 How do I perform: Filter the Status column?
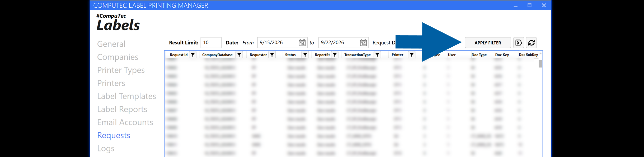(x=305, y=55)
